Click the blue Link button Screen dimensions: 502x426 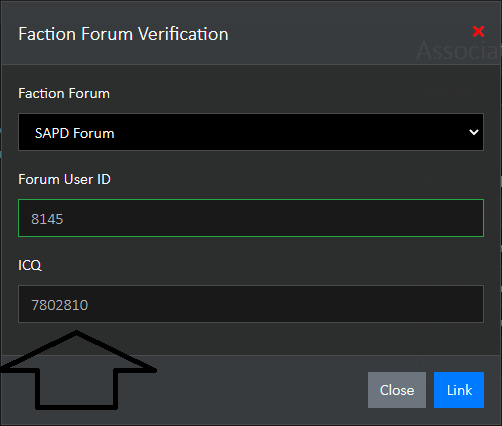coord(459,390)
